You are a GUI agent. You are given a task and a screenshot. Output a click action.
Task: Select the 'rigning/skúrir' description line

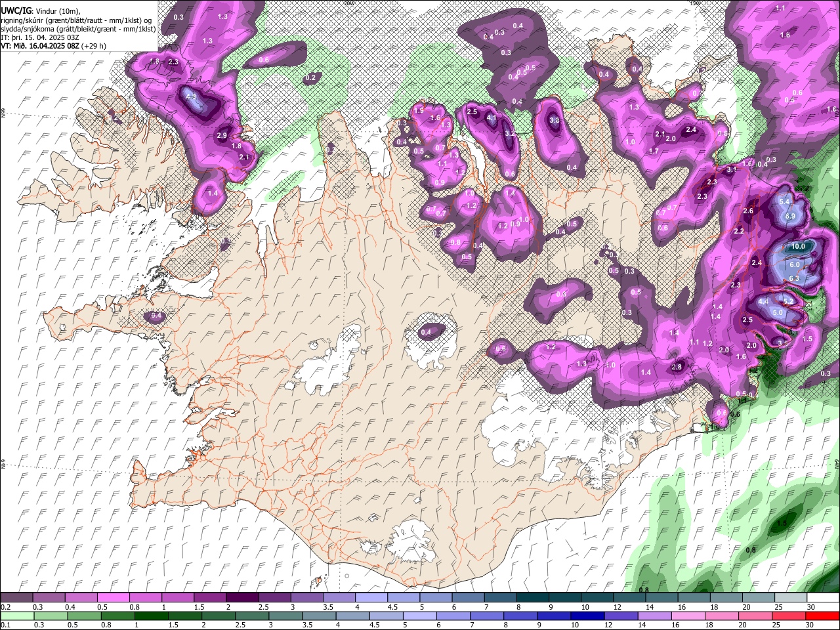coord(77,20)
